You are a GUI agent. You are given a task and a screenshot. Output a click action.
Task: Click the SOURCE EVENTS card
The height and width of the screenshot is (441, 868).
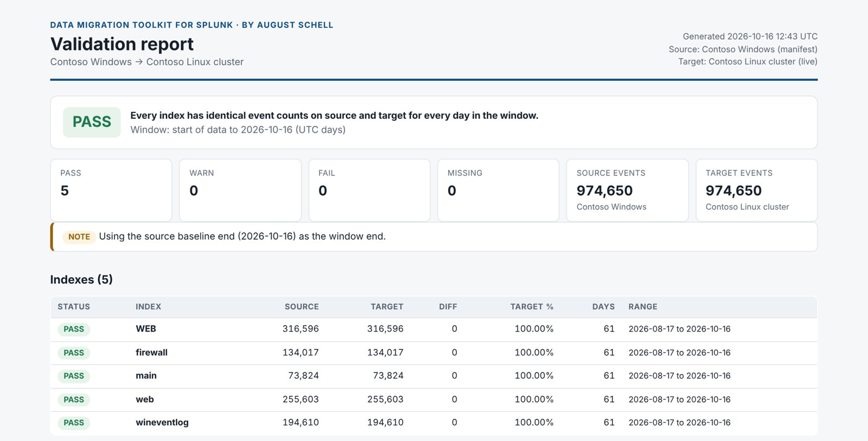(x=628, y=190)
